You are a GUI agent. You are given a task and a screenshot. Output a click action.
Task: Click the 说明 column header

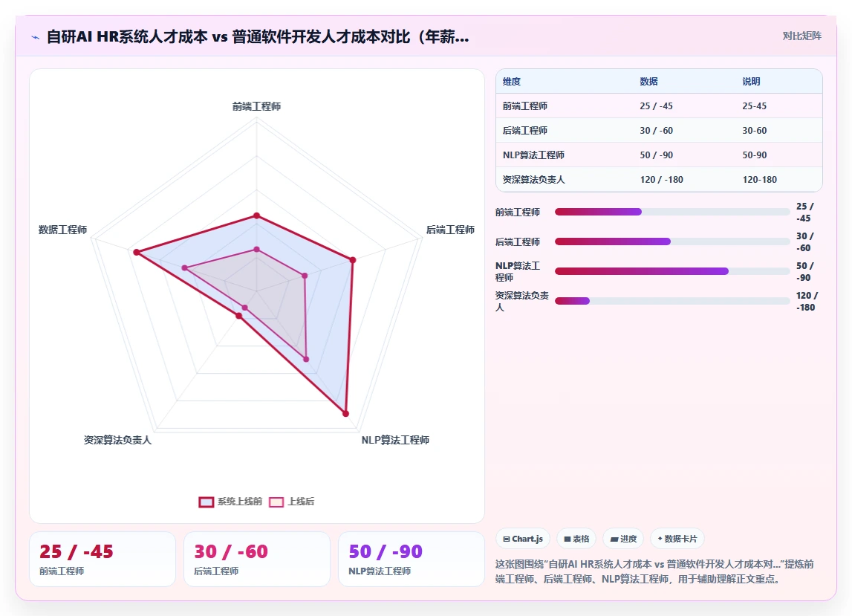(x=752, y=82)
